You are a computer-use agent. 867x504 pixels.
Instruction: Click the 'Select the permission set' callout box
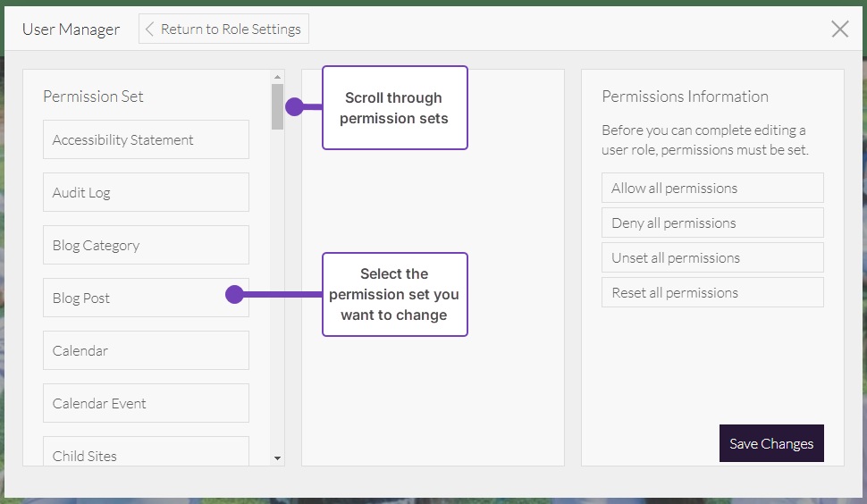[394, 294]
